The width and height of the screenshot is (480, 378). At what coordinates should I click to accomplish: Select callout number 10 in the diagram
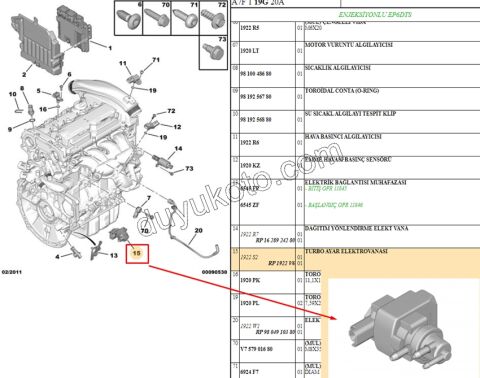click(12, 94)
